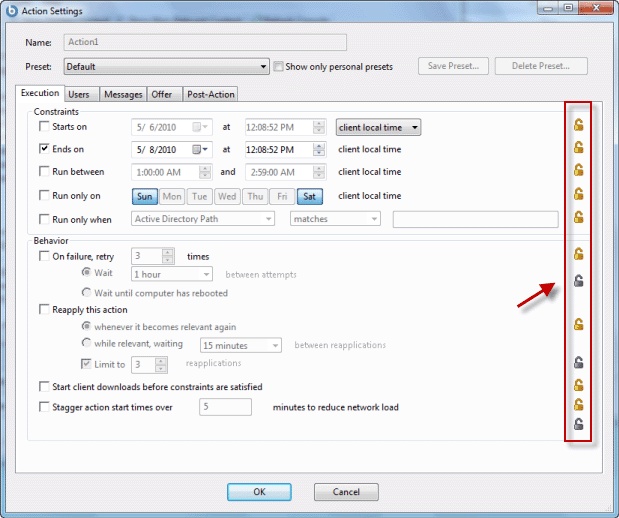Screen dimensions: 619x518
Task: Toggle lock icon for Reapply this action
Action: click(578, 324)
